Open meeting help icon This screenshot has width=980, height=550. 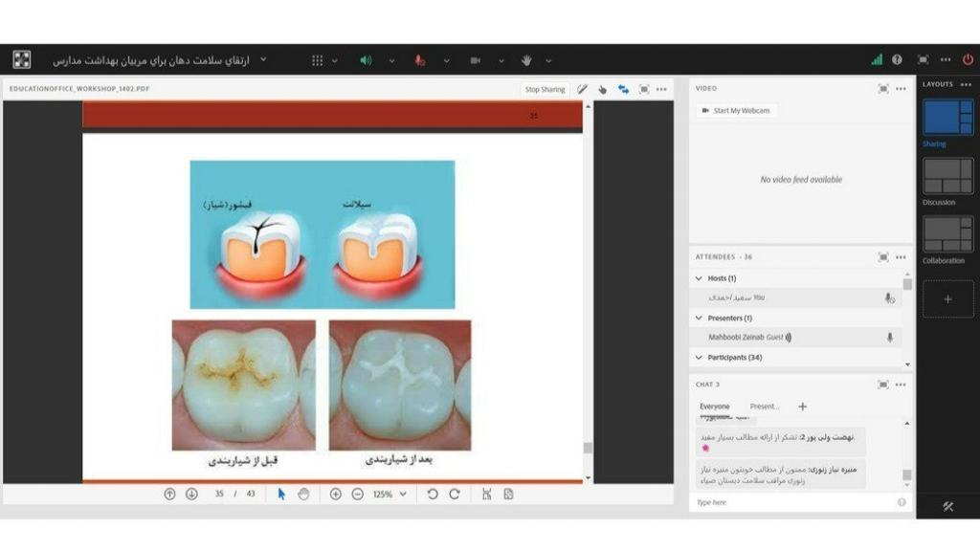click(x=897, y=59)
